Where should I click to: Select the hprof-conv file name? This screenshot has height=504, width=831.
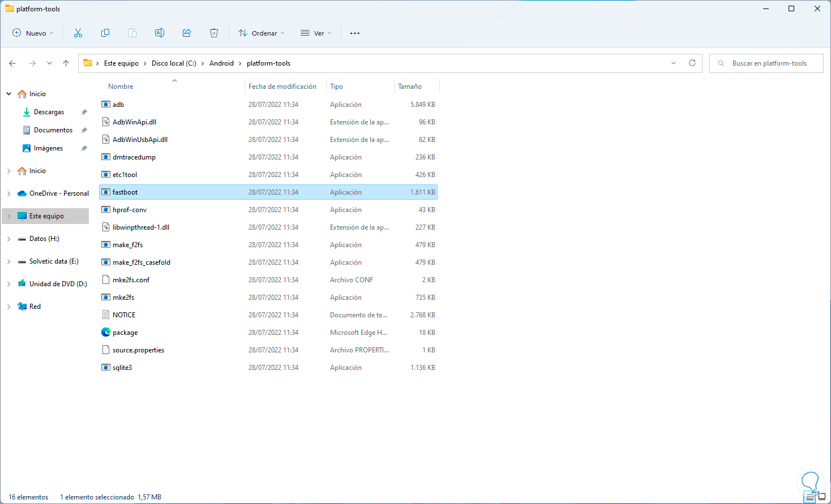pyautogui.click(x=130, y=210)
